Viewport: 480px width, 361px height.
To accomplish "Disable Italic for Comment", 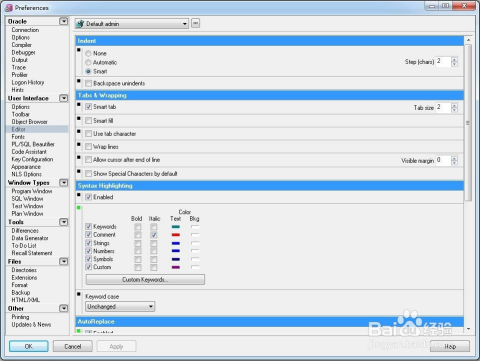I will click(x=154, y=235).
